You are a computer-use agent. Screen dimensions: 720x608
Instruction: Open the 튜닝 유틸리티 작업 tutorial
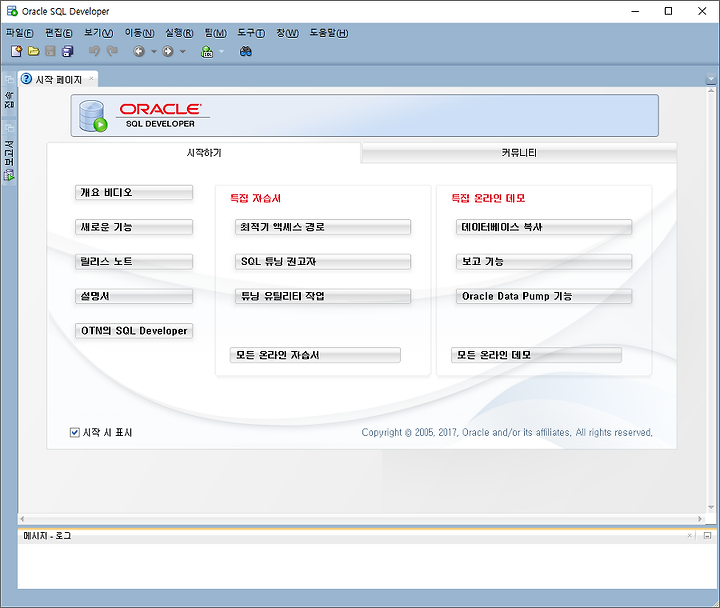(x=323, y=296)
